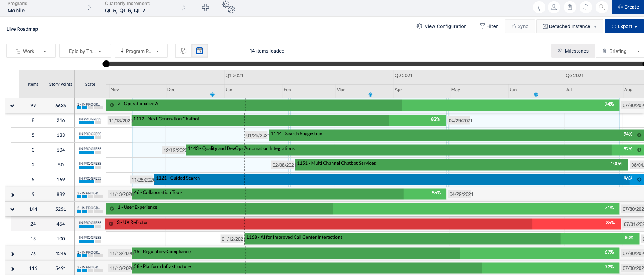Switch to the box view icon
This screenshot has height=275, width=644.
tap(183, 51)
